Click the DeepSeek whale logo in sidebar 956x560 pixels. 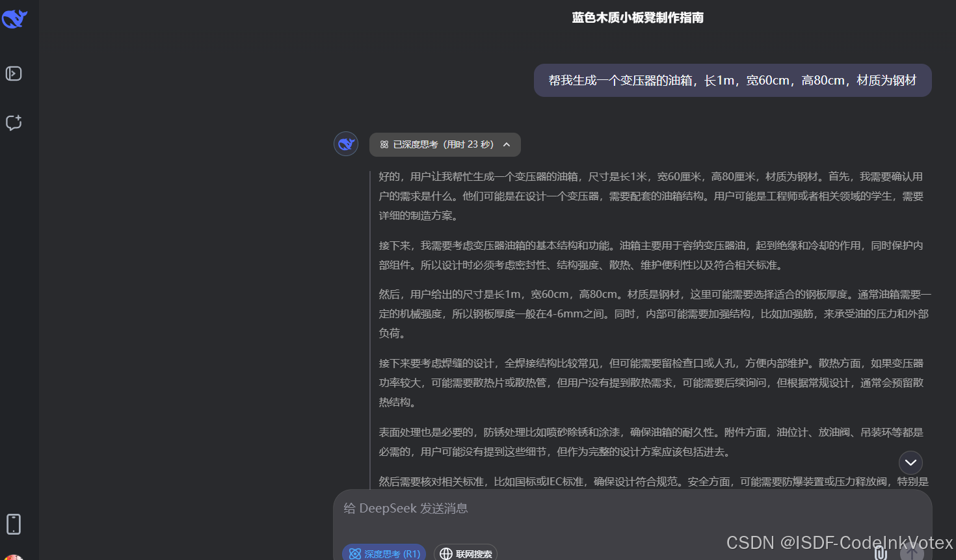pos(14,19)
